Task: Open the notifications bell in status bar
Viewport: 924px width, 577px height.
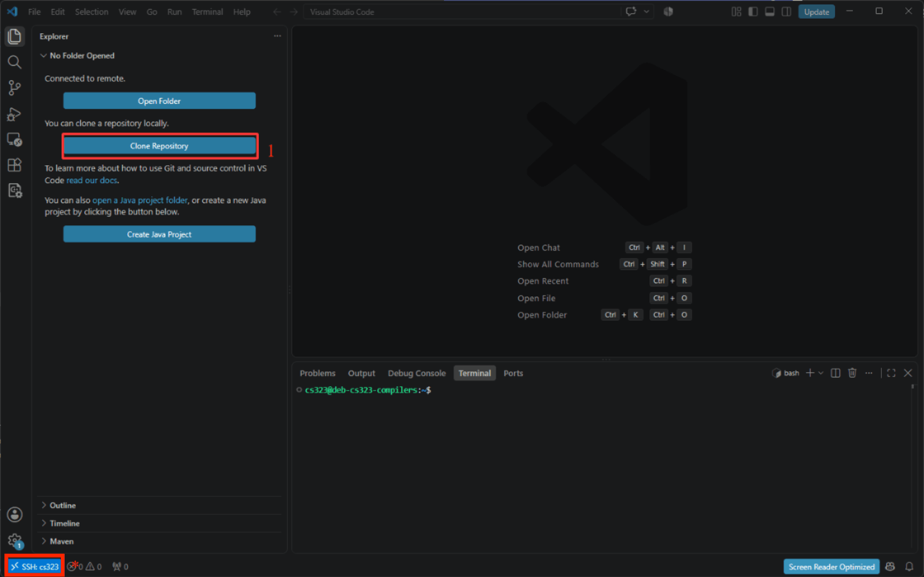Action: click(x=909, y=567)
